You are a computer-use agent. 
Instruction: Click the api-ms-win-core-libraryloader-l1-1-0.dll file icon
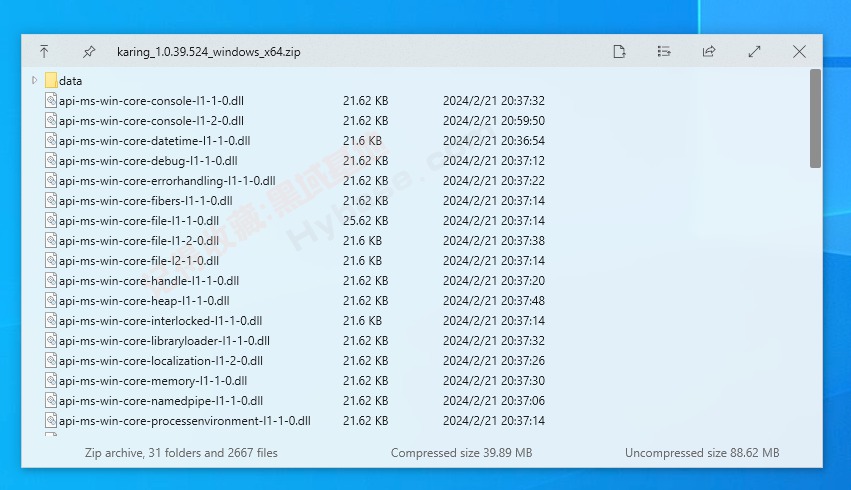point(51,340)
